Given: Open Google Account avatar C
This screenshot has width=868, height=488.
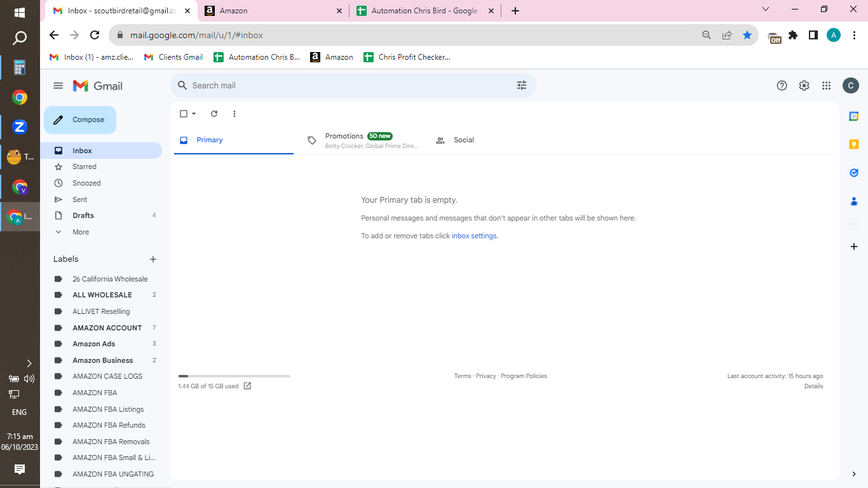Looking at the screenshot, I should coord(851,86).
